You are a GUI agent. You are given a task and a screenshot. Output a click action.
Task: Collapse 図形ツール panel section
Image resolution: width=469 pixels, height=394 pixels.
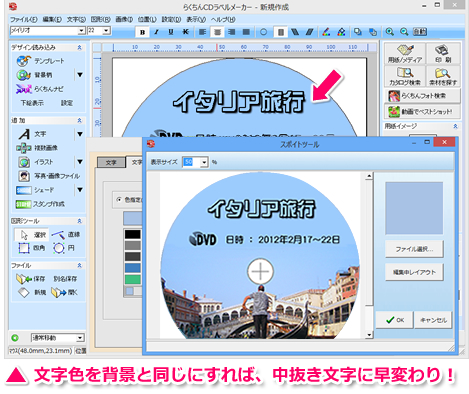tap(79, 221)
